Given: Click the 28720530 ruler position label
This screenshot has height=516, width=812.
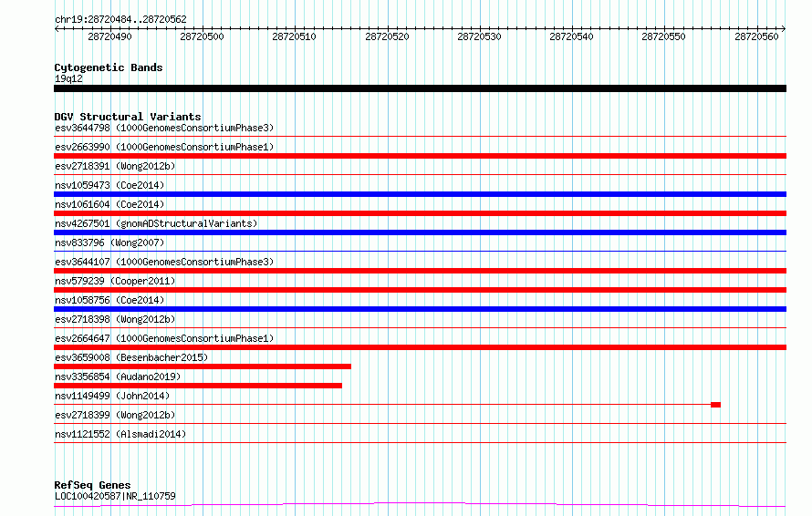Looking at the screenshot, I should click(x=480, y=36).
